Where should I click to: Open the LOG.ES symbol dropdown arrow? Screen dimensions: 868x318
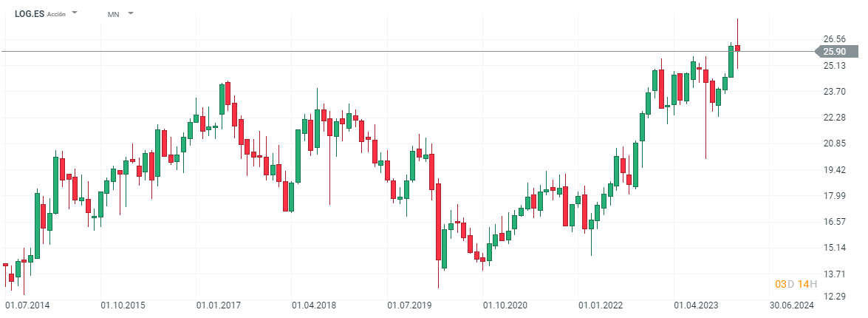point(75,13)
